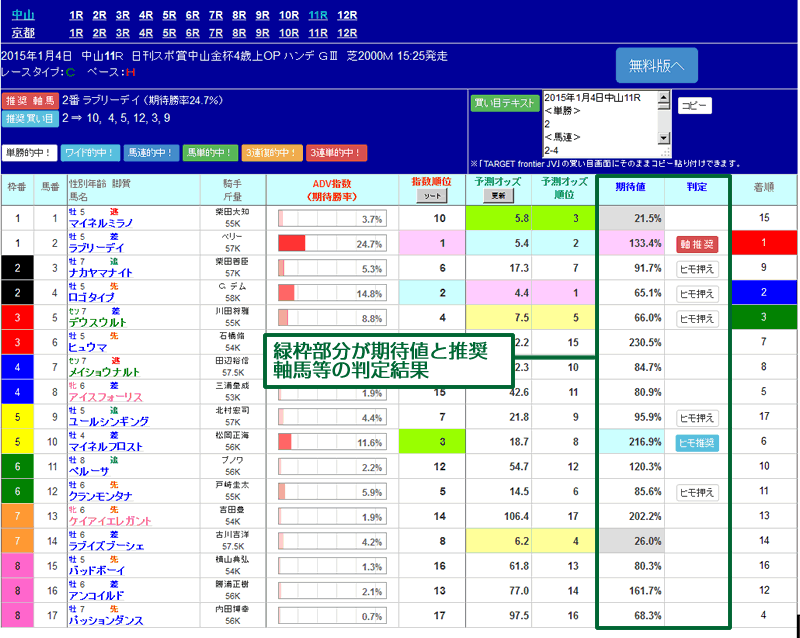
Task: Click the 230.5% expected value cell
Action: (632, 342)
